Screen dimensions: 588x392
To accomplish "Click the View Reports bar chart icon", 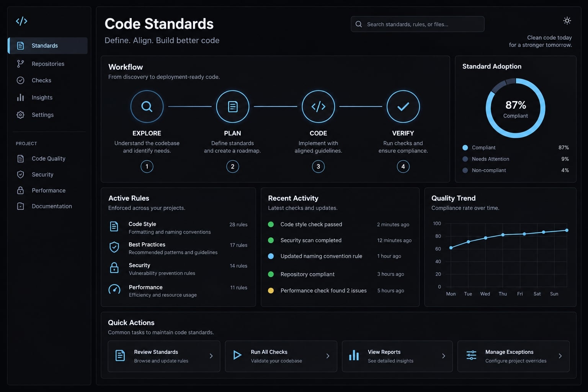I will point(354,355).
